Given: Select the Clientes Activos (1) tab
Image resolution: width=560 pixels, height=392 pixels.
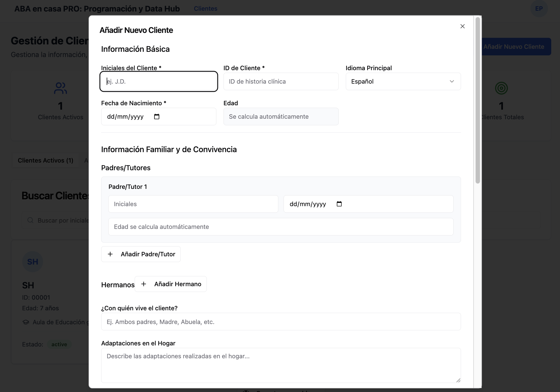Looking at the screenshot, I should tap(46, 160).
